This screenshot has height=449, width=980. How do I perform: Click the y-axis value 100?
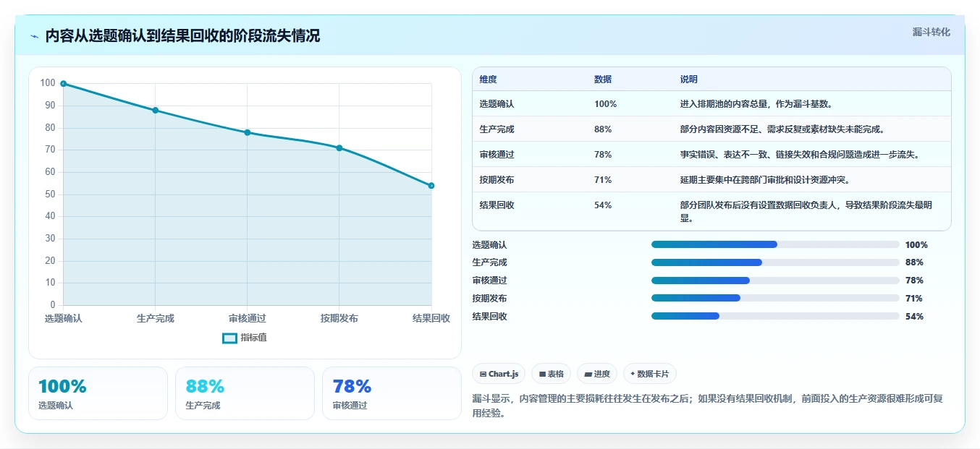click(48, 83)
